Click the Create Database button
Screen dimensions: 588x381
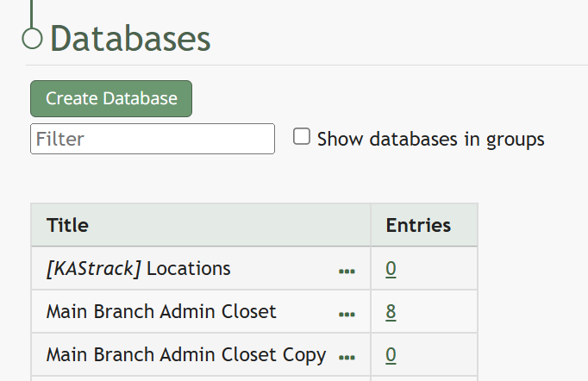click(x=111, y=98)
